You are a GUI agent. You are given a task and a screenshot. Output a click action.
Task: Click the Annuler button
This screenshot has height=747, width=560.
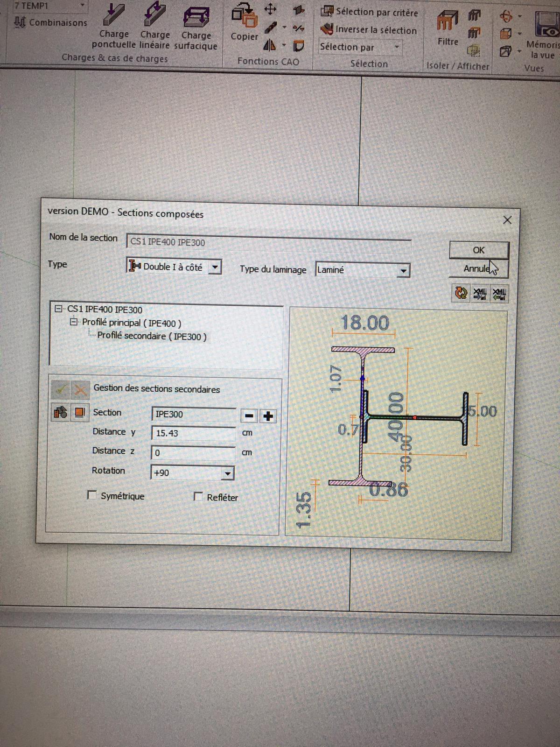[478, 269]
